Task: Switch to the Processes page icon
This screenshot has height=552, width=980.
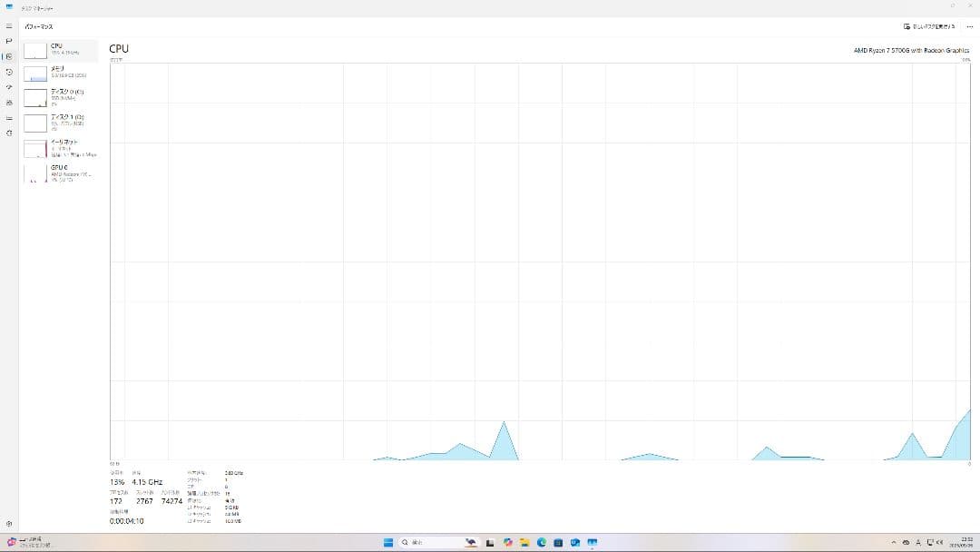Action: [x=9, y=41]
